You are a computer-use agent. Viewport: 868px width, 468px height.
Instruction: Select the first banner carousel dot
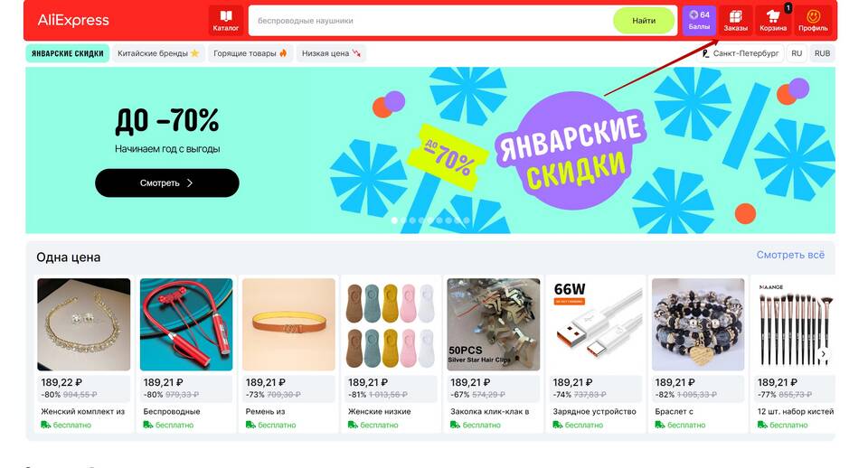point(394,220)
